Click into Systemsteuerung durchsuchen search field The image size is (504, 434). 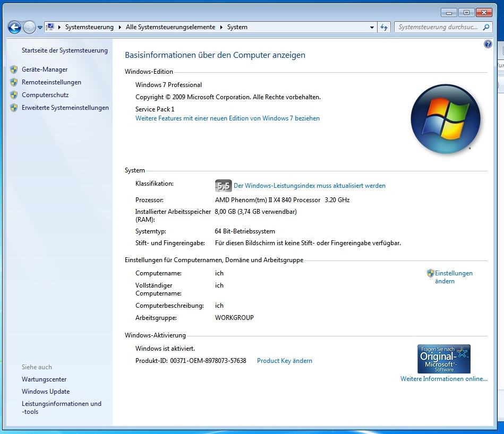pos(438,27)
